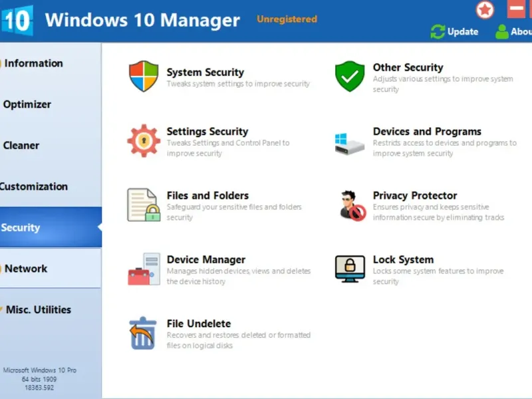Open the Device Manager toolbox icon
The width and height of the screenshot is (532, 399).
[x=144, y=269]
